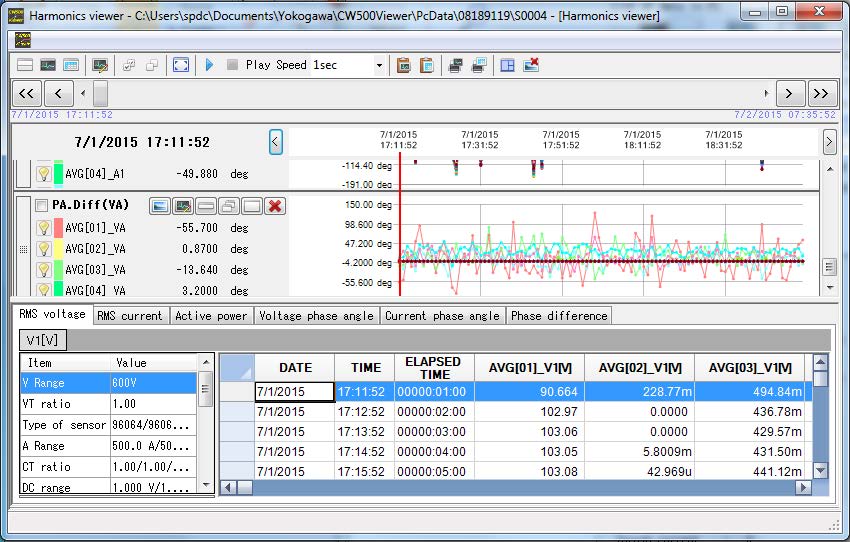Open the Play Speed dropdown
850x542 pixels.
[379, 66]
